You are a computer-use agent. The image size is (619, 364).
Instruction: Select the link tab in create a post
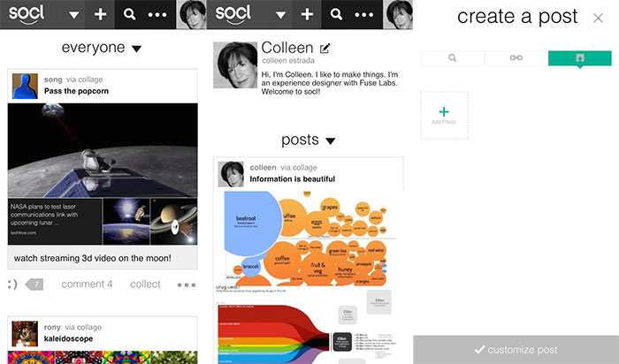click(516, 58)
